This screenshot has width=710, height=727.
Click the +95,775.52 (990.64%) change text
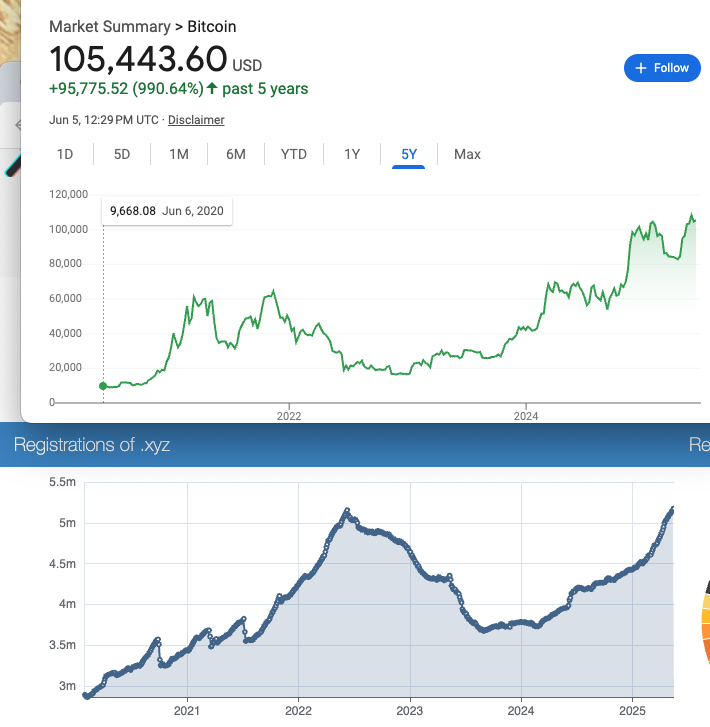(x=126, y=89)
